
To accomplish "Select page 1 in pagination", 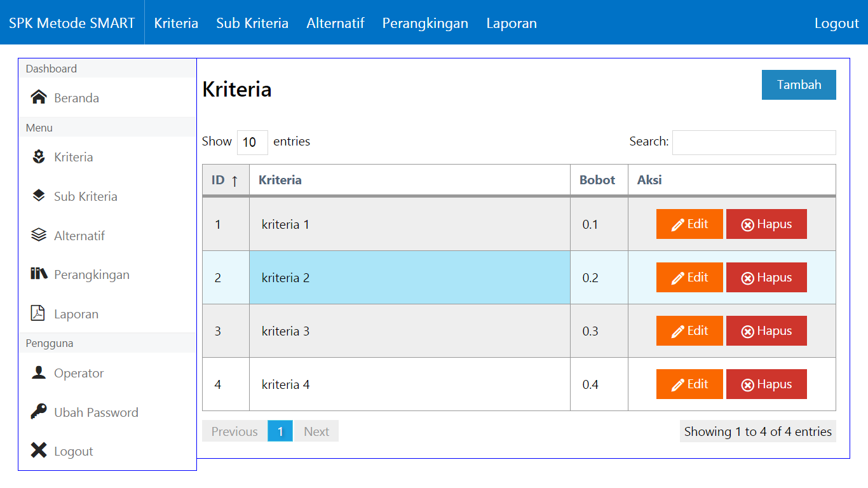I will [x=280, y=431].
